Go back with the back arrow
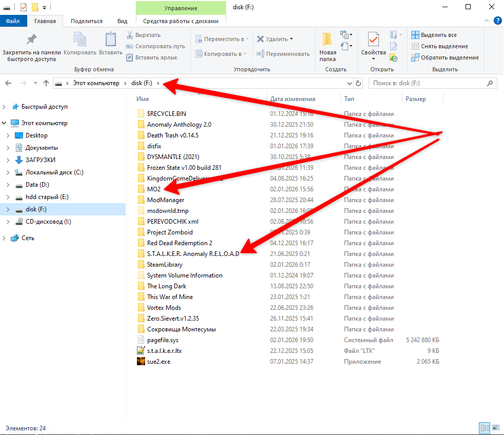Screen dimensions: 504x435 pos(8,83)
